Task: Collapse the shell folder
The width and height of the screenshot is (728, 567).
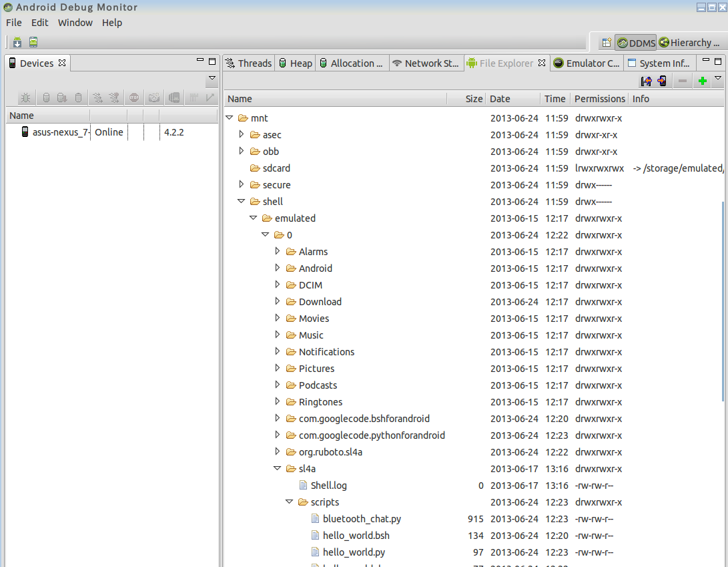Action: pyautogui.click(x=242, y=201)
